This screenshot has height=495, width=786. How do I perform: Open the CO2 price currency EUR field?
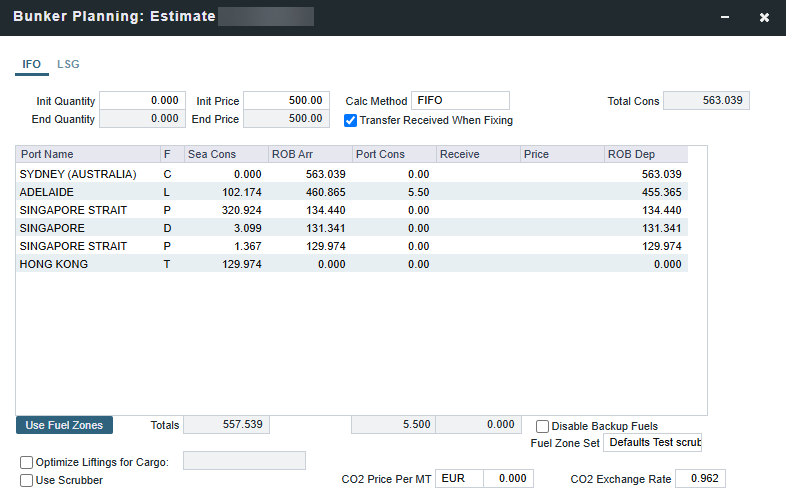tap(460, 479)
